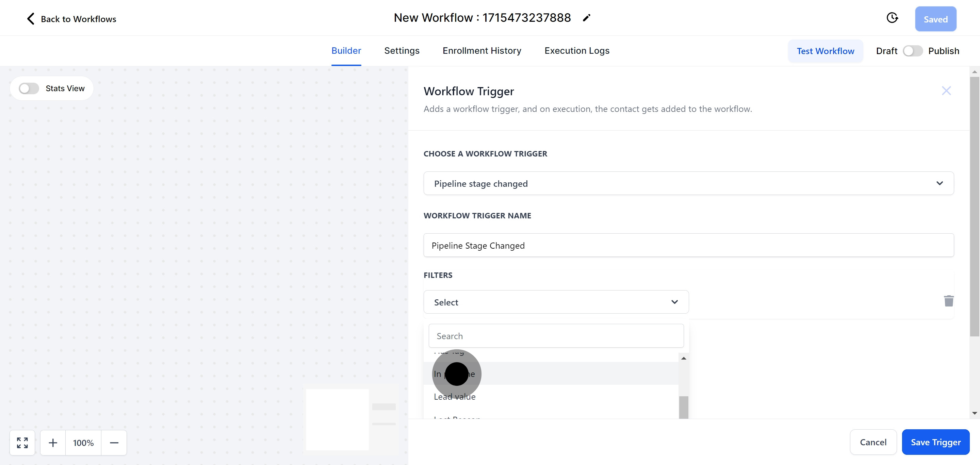
Task: Click the back arrow to Workflows
Action: tap(31, 19)
